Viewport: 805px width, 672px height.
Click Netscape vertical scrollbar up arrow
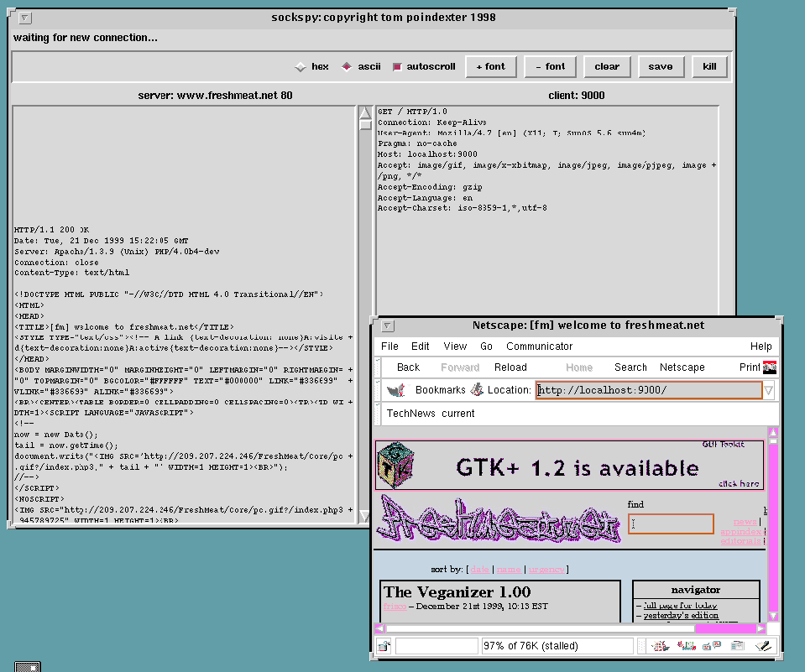pyautogui.click(x=773, y=432)
